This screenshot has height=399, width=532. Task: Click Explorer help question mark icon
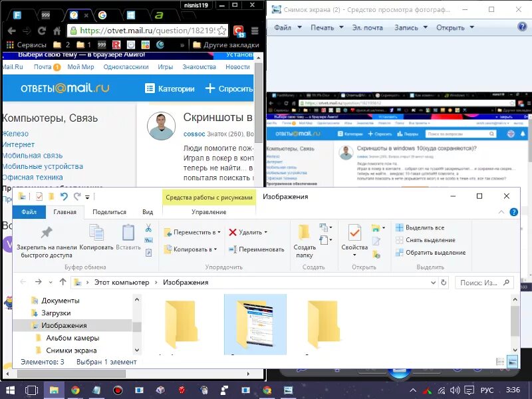(x=513, y=212)
